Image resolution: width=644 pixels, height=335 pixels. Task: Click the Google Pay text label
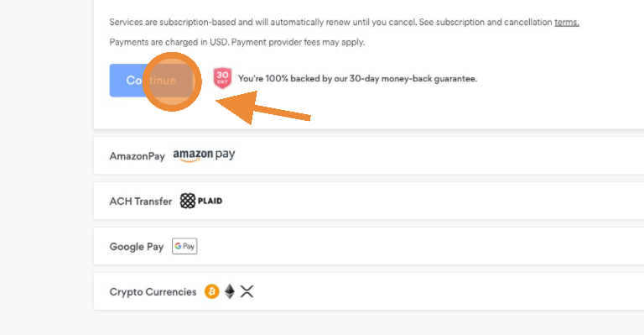pos(137,247)
